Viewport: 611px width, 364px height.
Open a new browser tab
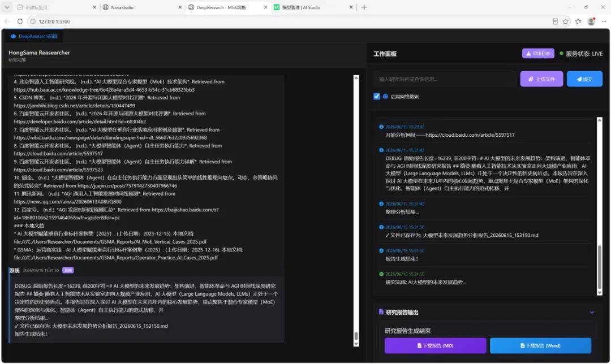364,7
